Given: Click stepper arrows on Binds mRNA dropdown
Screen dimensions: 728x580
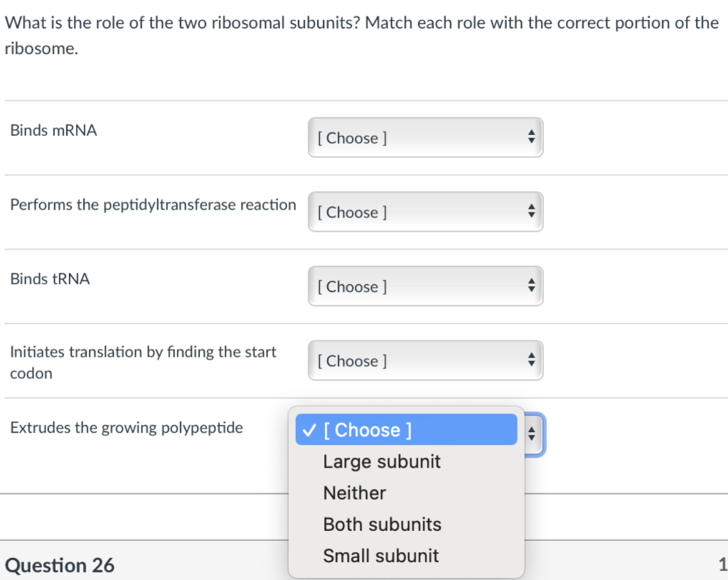Looking at the screenshot, I should point(530,138).
